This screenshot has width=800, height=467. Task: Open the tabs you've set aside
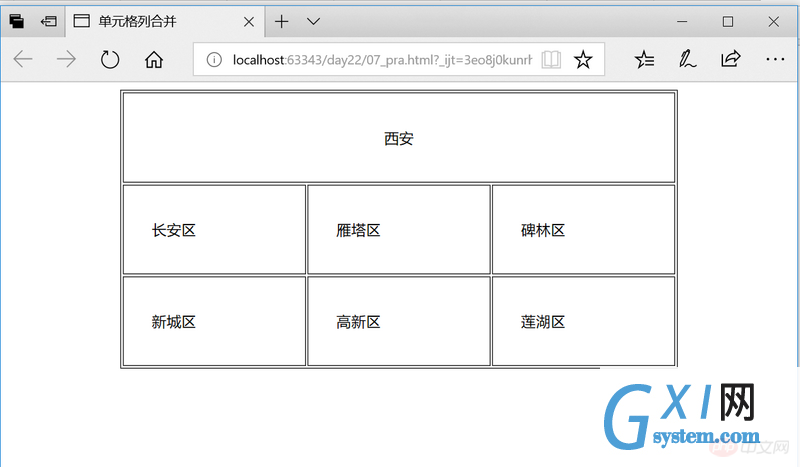coord(16,21)
